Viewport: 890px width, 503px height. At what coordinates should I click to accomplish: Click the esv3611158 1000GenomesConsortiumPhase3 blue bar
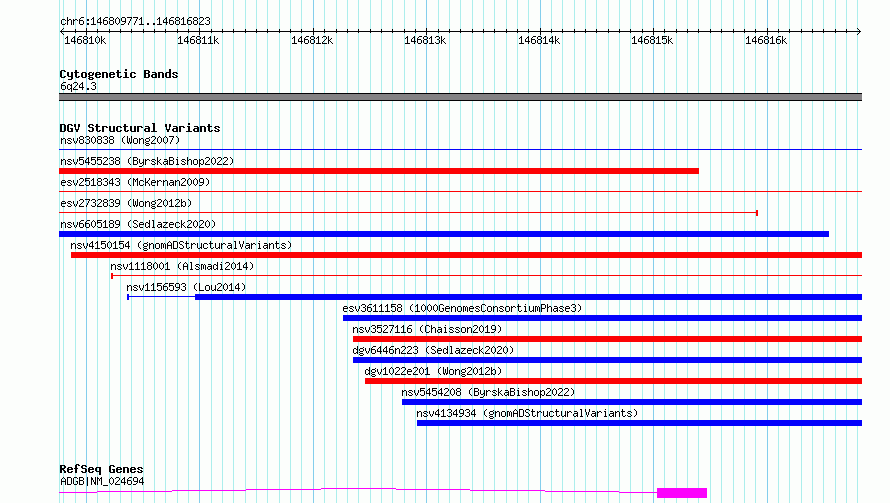click(x=602, y=318)
